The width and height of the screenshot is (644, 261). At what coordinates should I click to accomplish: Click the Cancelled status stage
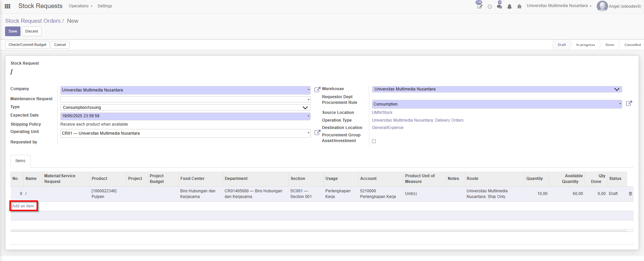pyautogui.click(x=632, y=45)
